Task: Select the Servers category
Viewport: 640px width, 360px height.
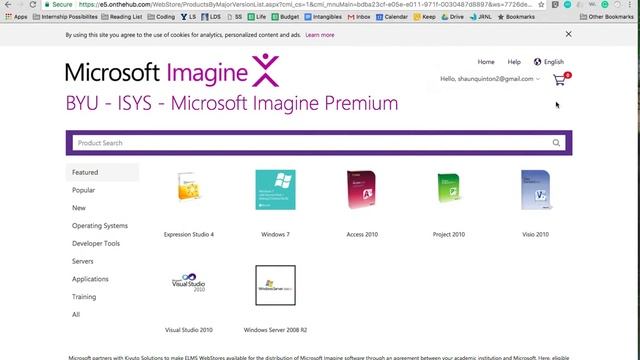Action: [x=82, y=261]
